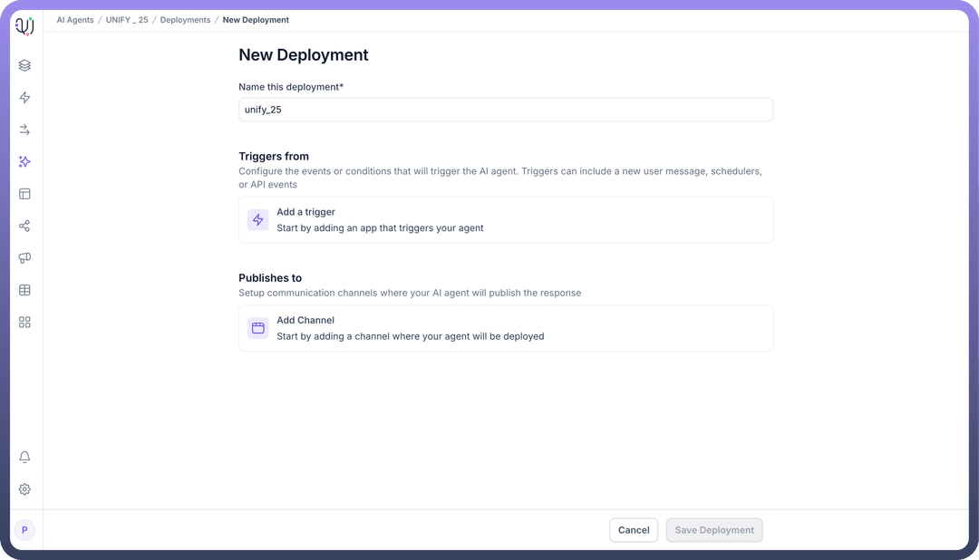Go to AI Agents breadcrumb
The height and width of the screenshot is (560, 979).
[75, 20]
